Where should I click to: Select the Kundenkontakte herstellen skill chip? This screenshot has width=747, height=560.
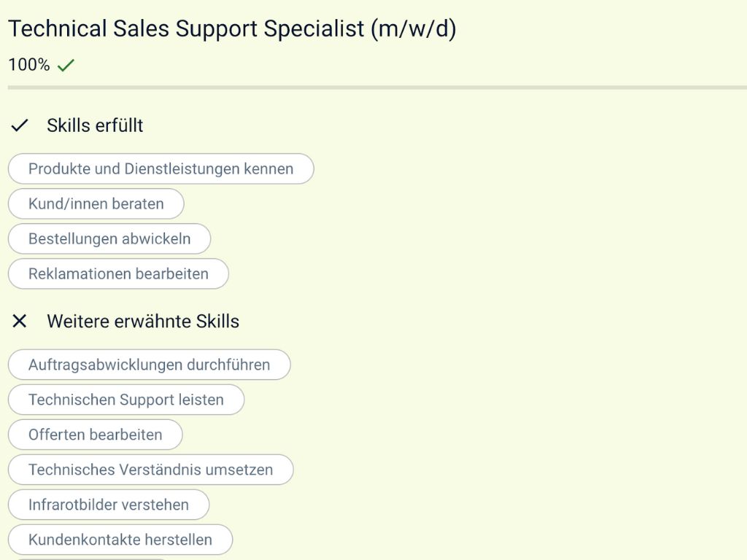120,540
